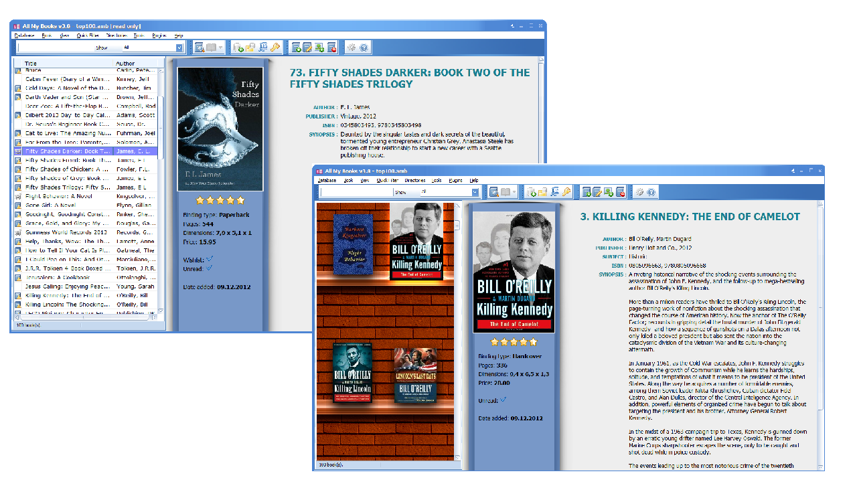Click the search input field in back window
The width and height of the screenshot is (853, 504).
(55, 48)
